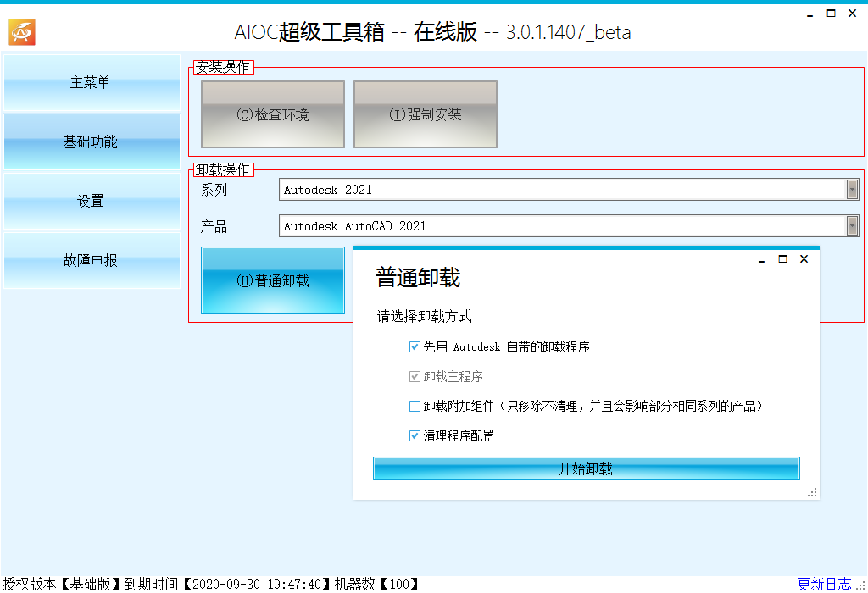868x593 pixels.
Task: Open the 主菜单 section
Action: (x=91, y=83)
